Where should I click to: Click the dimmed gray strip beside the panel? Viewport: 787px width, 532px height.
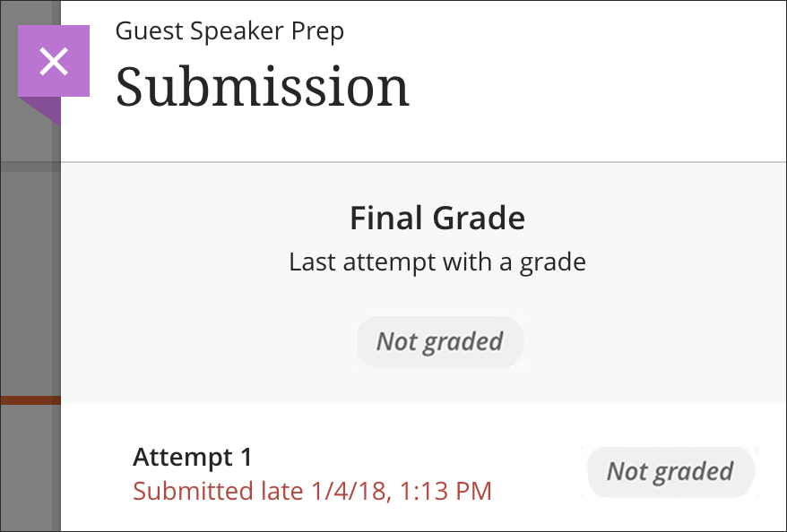click(30, 269)
